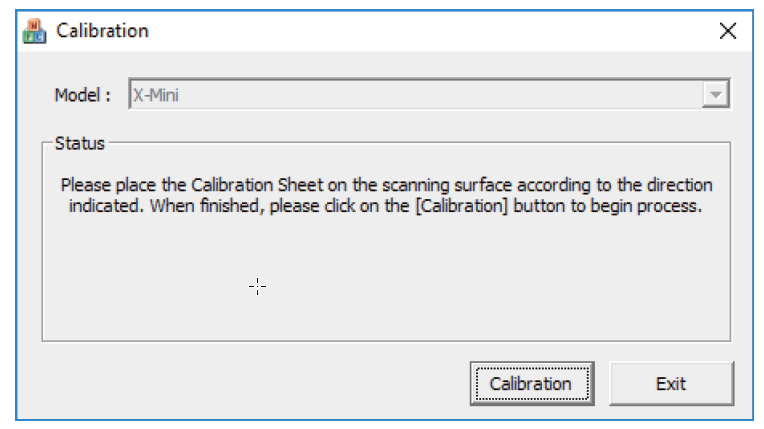The width and height of the screenshot is (764, 429).
Task: Click the Status group box heading
Action: pos(79,143)
